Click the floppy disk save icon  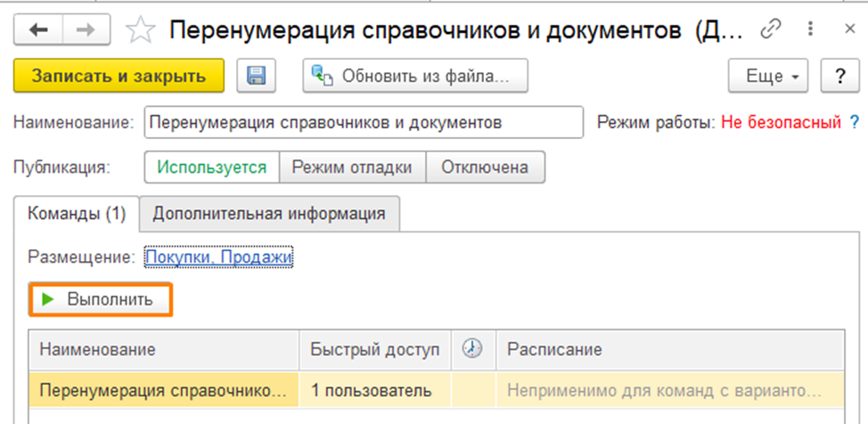coord(257,77)
